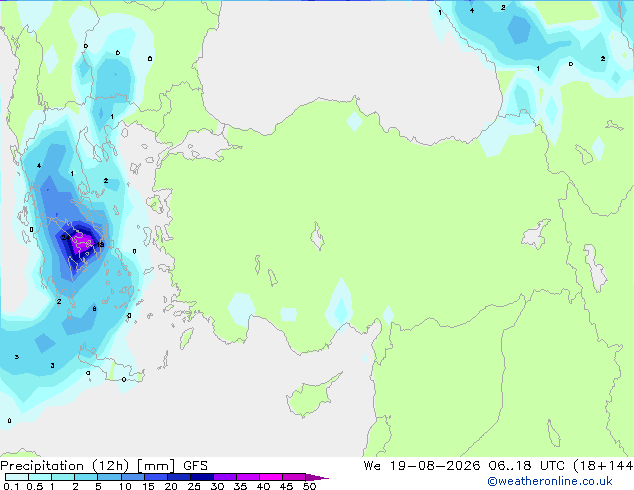Click the legend label '50'

click(x=309, y=486)
